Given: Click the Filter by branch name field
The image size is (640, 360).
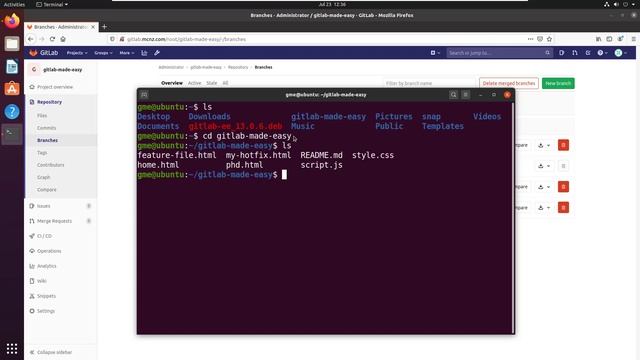Looking at the screenshot, I should pos(429,83).
